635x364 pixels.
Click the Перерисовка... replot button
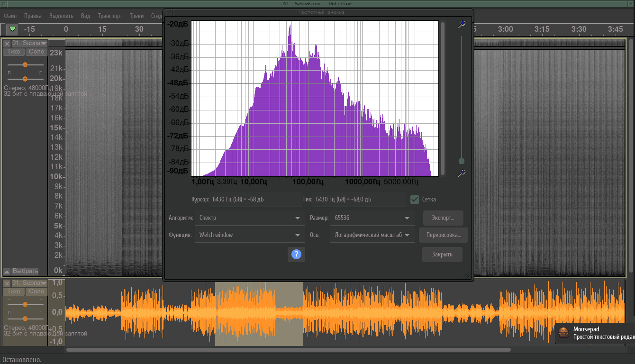[443, 235]
